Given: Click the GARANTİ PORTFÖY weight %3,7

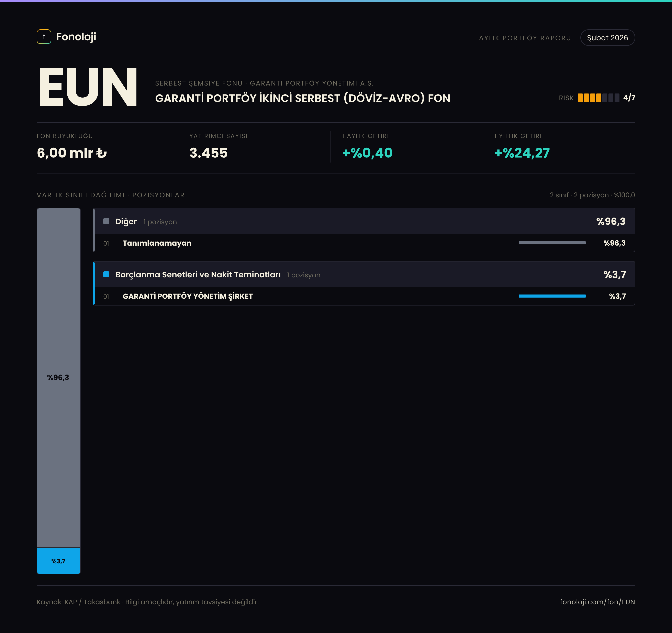Looking at the screenshot, I should [x=618, y=296].
